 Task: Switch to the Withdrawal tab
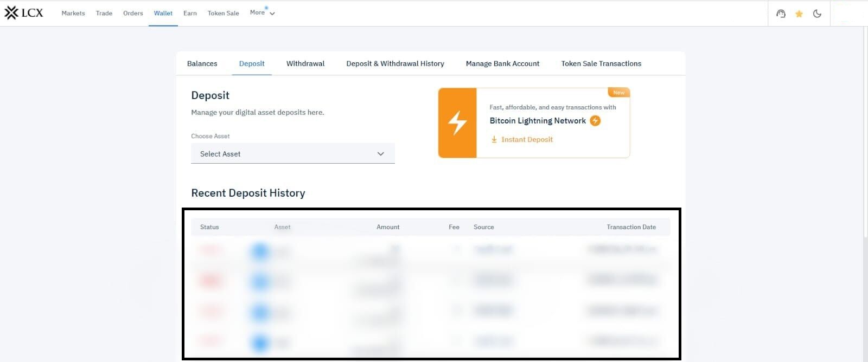(x=305, y=63)
